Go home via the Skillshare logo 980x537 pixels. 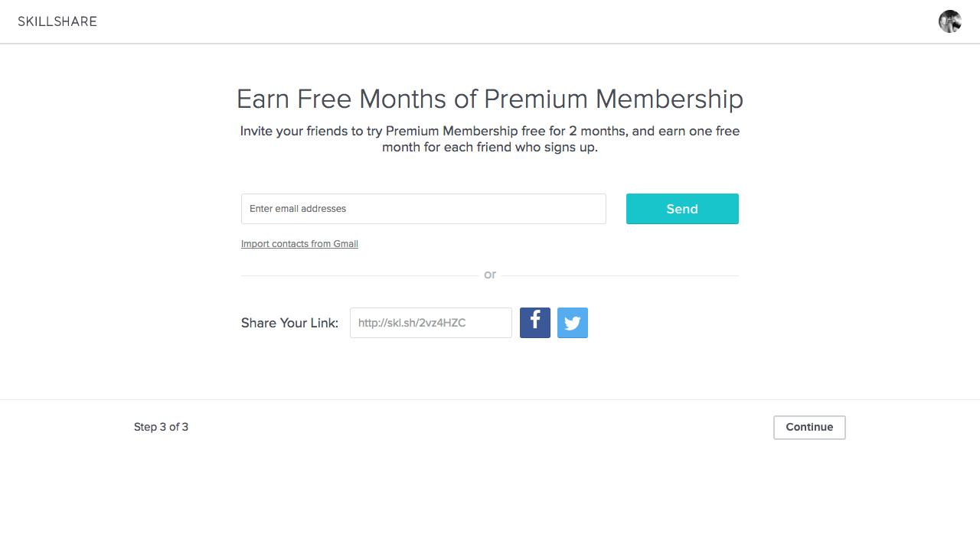(57, 21)
